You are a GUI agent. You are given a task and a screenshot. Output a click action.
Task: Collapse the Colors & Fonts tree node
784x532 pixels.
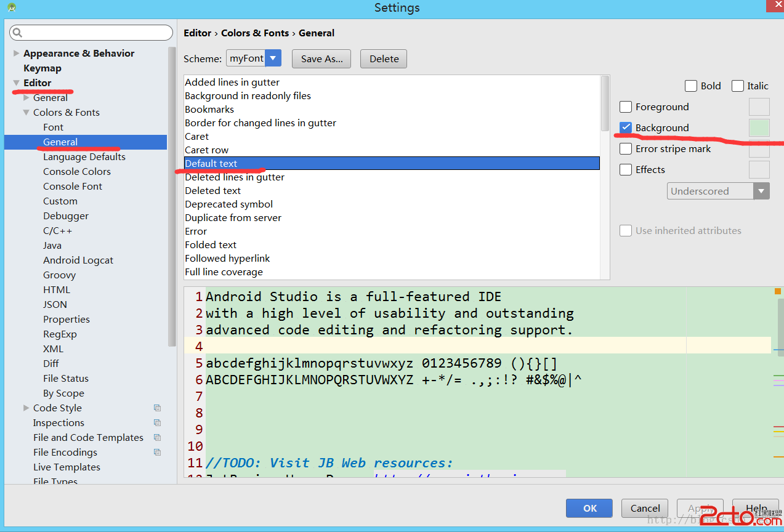(26, 113)
